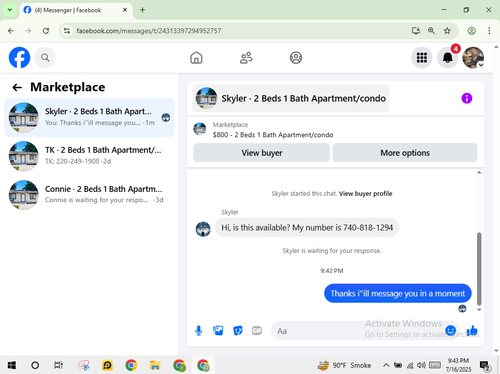Select the TK conversation in the list
This screenshot has width=500, height=374.
tap(89, 156)
